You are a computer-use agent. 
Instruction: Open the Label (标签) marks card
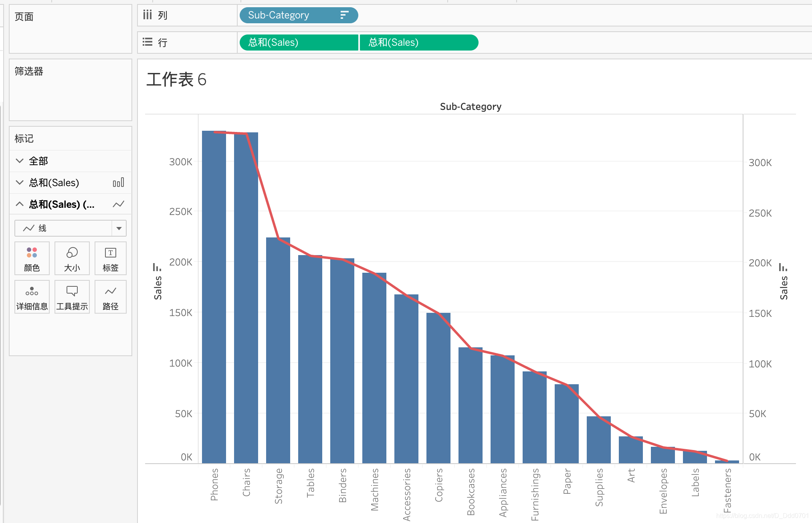(111, 258)
